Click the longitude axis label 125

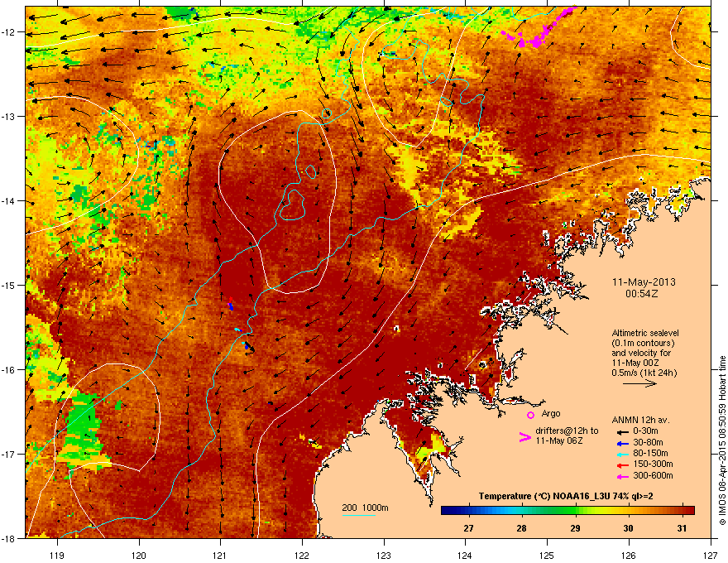pyautogui.click(x=547, y=555)
